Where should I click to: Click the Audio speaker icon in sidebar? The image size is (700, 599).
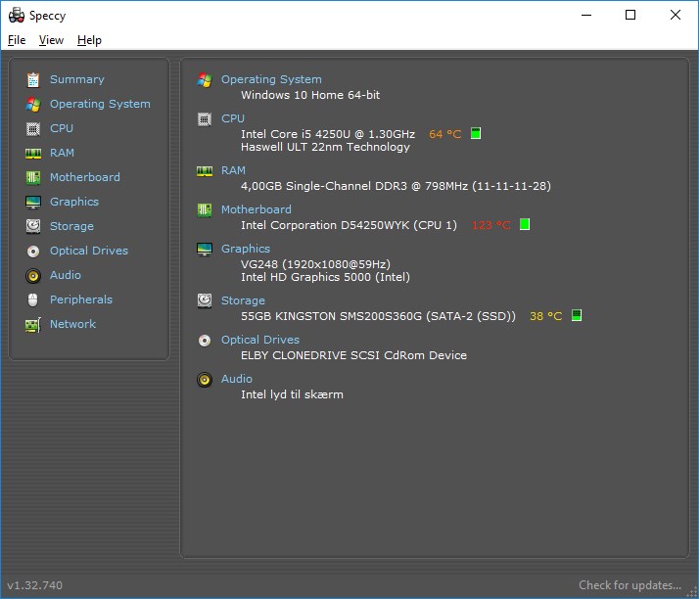coord(33,276)
